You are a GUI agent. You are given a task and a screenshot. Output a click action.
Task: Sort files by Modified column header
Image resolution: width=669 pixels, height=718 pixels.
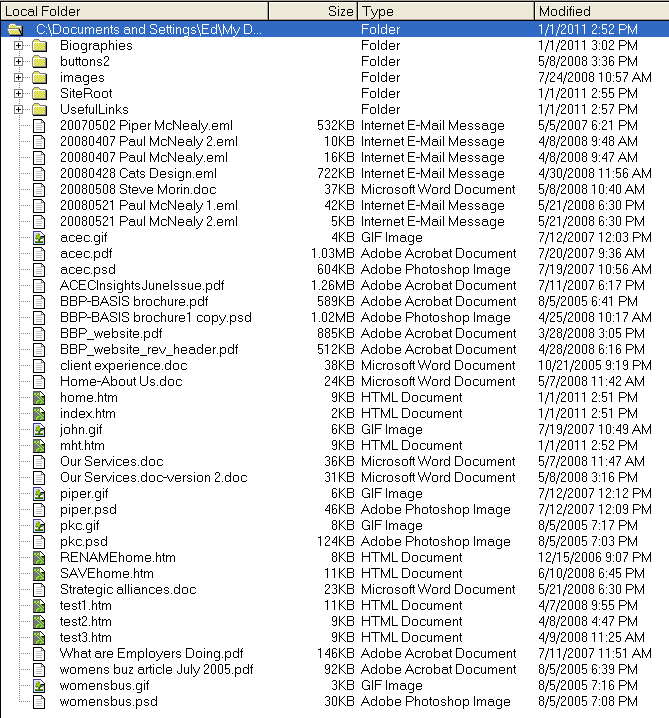tap(600, 11)
